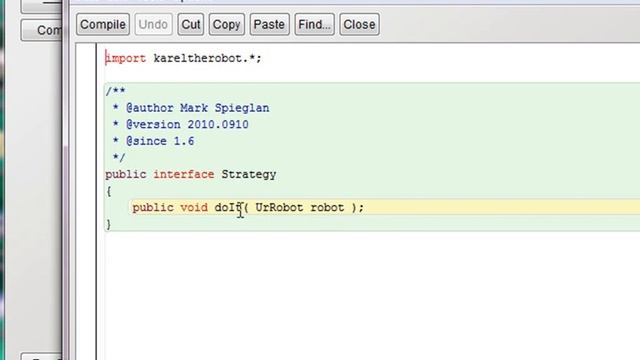Viewport: 640px width, 360px height.
Task: Click the closing brace of interface
Action: 109,224
